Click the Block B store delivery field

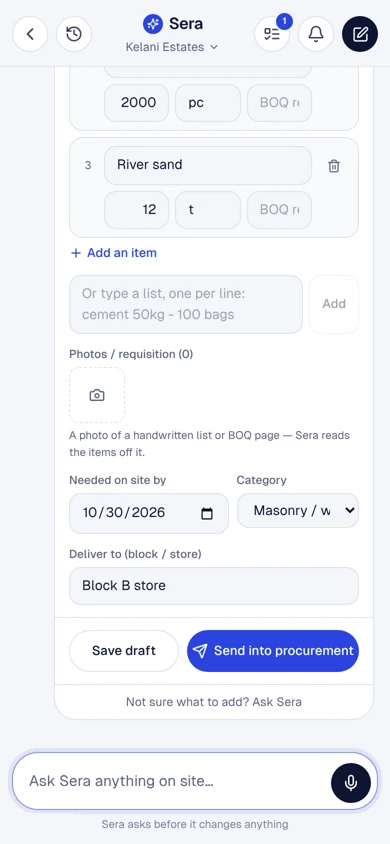coord(214,586)
